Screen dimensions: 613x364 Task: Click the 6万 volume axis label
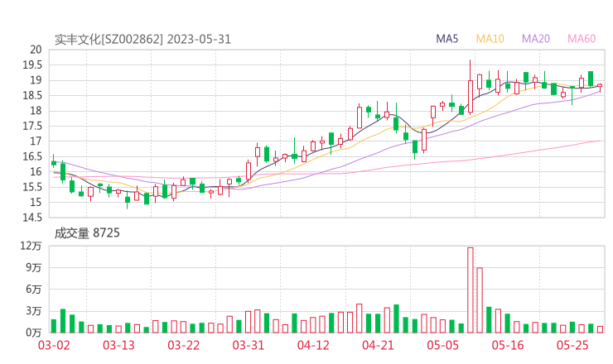pos(34,290)
